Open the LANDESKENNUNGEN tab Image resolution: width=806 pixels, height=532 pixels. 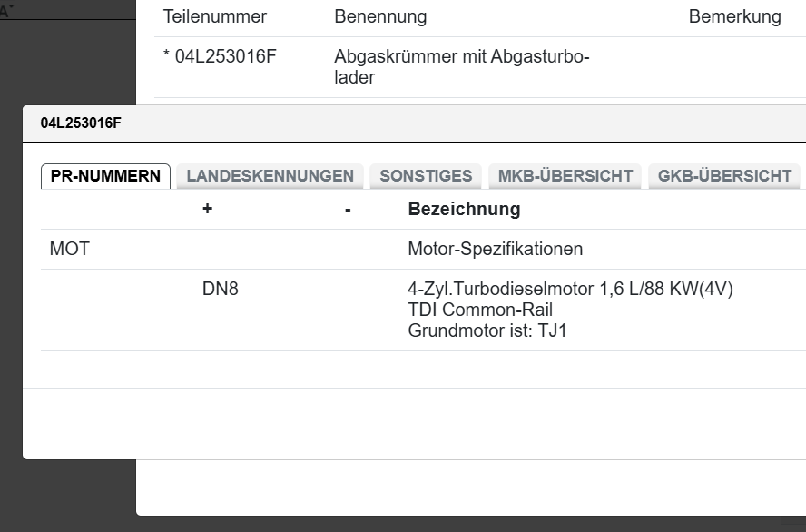(x=270, y=176)
